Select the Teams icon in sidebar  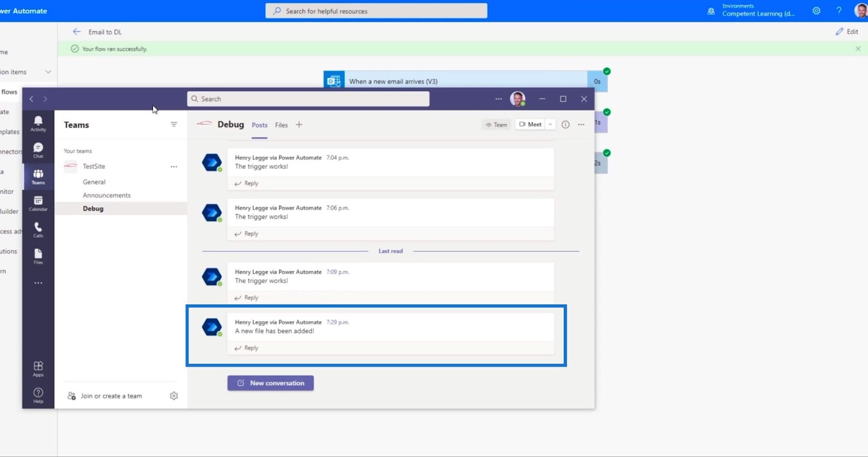click(x=38, y=177)
